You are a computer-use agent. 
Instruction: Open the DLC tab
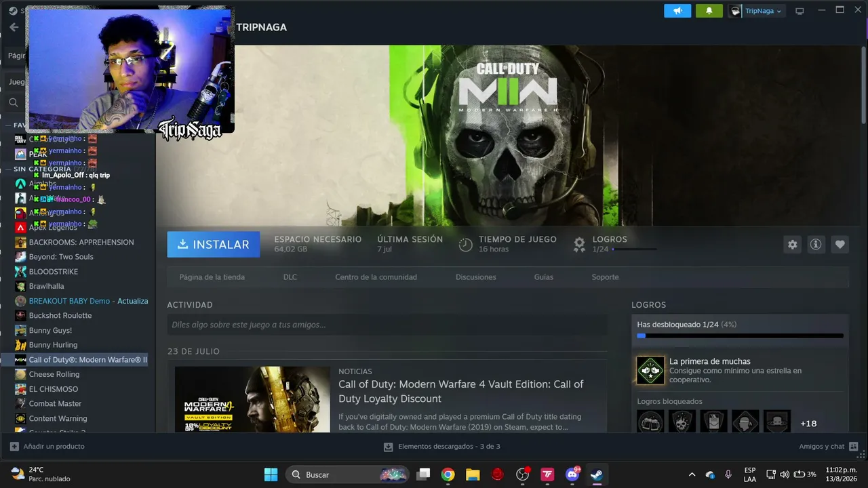coord(290,277)
